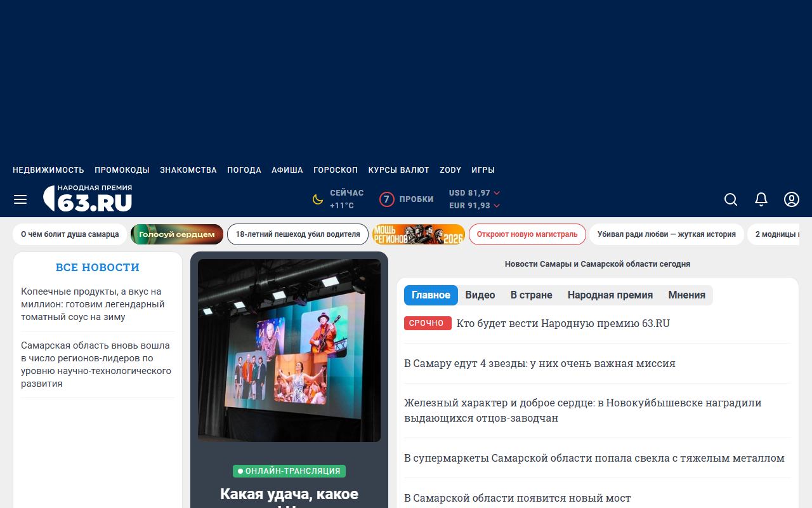Open the Афиша menu link
The height and width of the screenshot is (508, 812).
tap(287, 170)
